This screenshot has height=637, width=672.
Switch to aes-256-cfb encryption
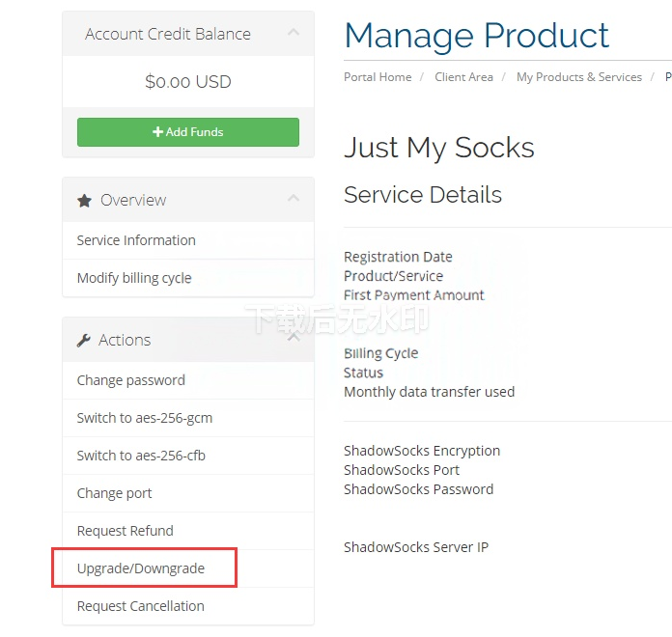[141, 456]
